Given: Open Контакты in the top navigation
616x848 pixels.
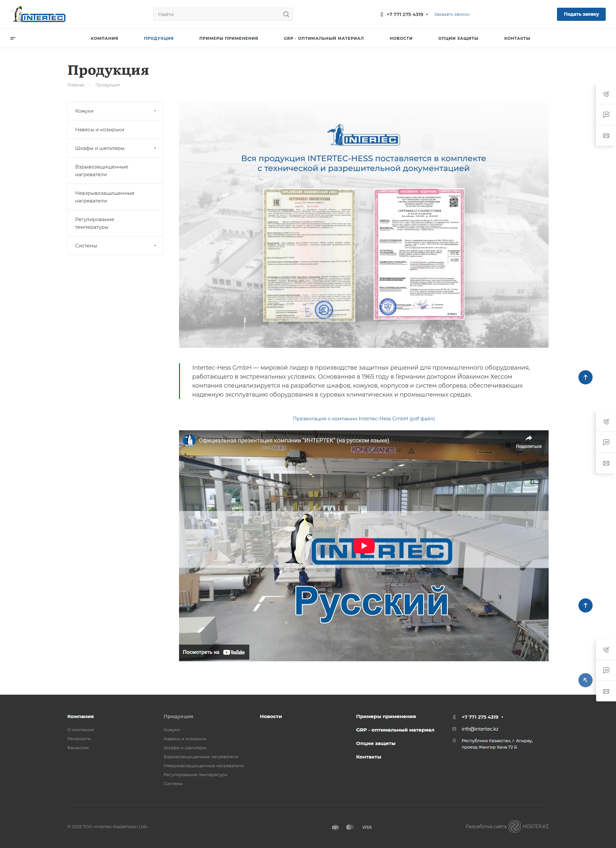Looking at the screenshot, I should tap(517, 38).
